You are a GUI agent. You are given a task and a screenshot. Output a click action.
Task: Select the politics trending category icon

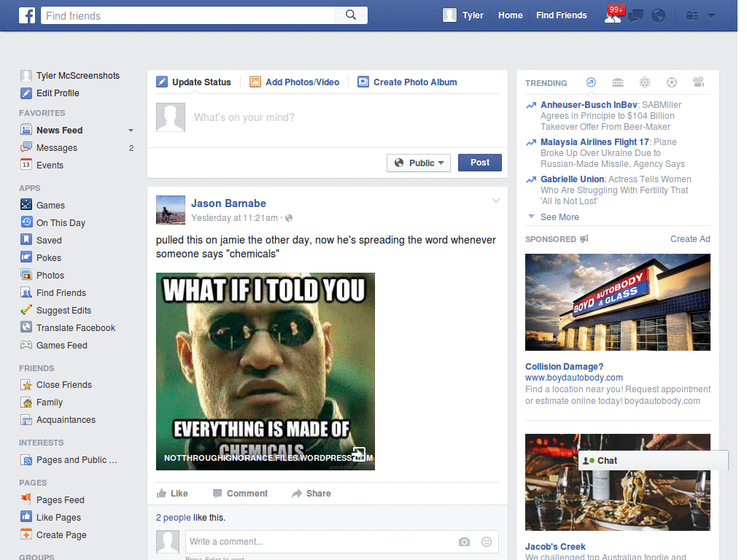618,82
